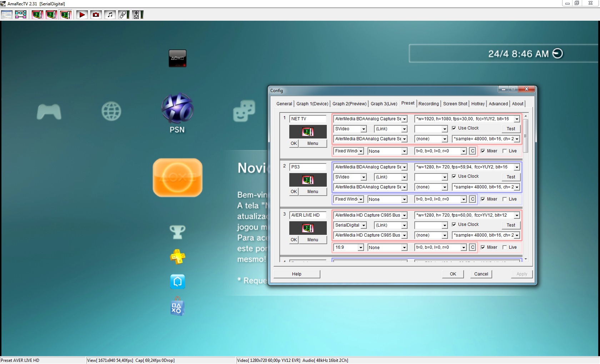Click small OK under NET TV preset

[294, 143]
